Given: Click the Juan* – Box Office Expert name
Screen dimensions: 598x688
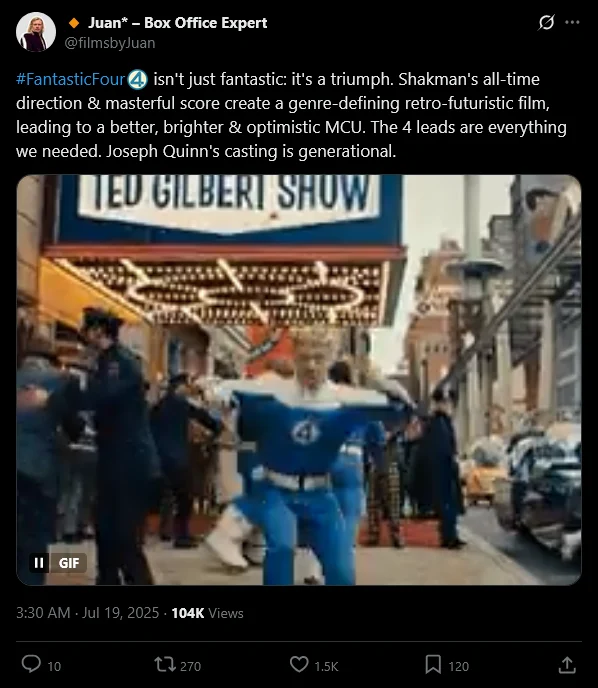Looking at the screenshot, I should click(x=178, y=23).
